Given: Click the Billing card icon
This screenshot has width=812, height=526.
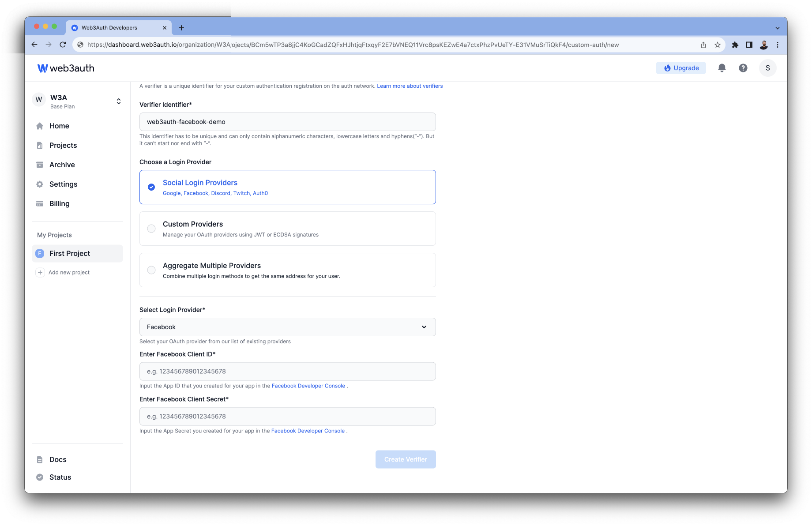Looking at the screenshot, I should (x=40, y=203).
